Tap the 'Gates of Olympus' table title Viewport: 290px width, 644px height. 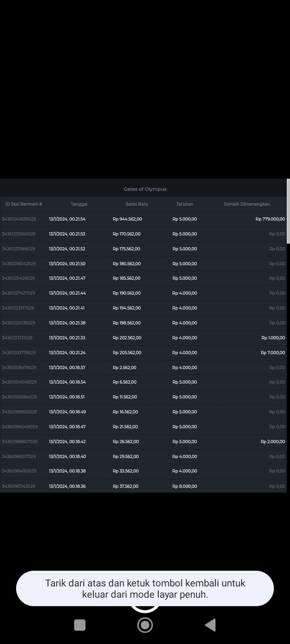tap(145, 189)
